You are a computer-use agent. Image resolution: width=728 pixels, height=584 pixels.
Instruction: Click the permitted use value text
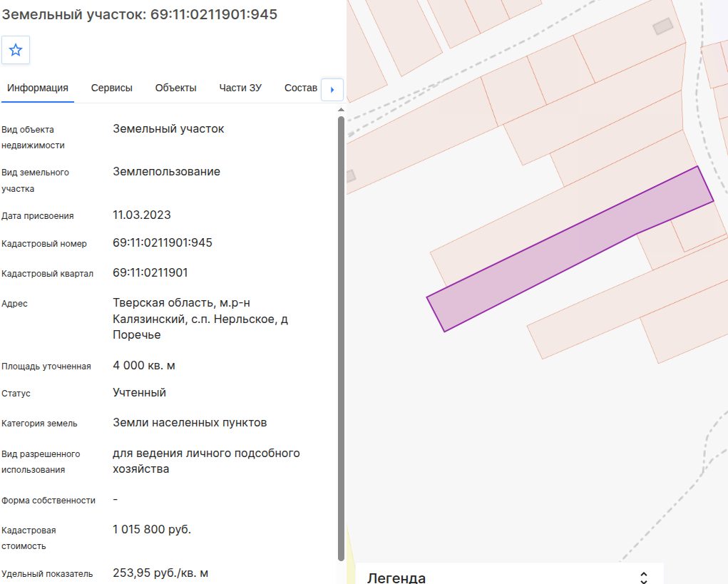pos(206,461)
